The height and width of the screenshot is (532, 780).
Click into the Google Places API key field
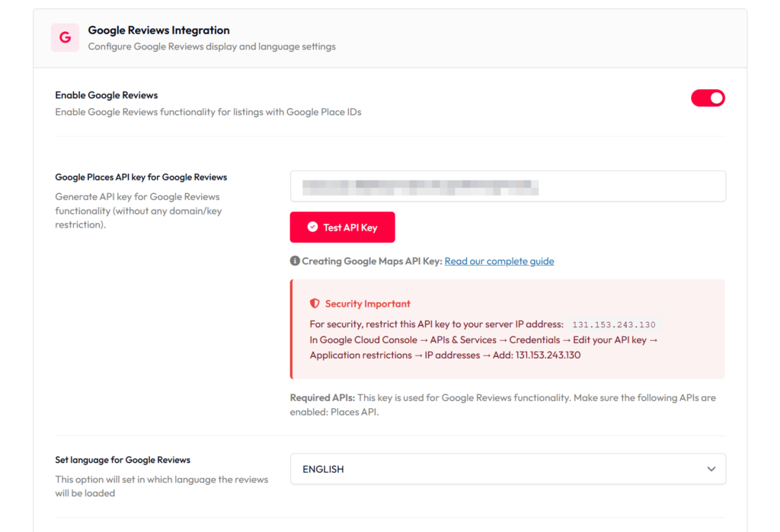(507, 186)
